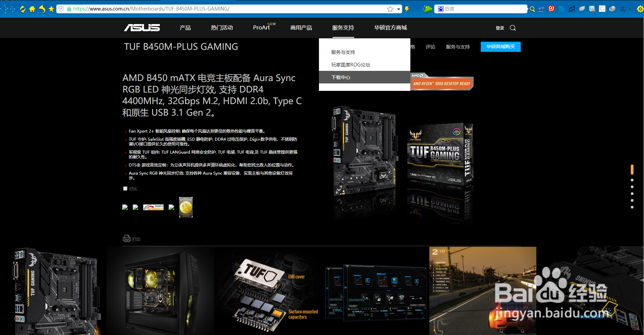The image size is (644, 335).
Task: Click the scissors screenshot tool icon
Action: point(623,9)
